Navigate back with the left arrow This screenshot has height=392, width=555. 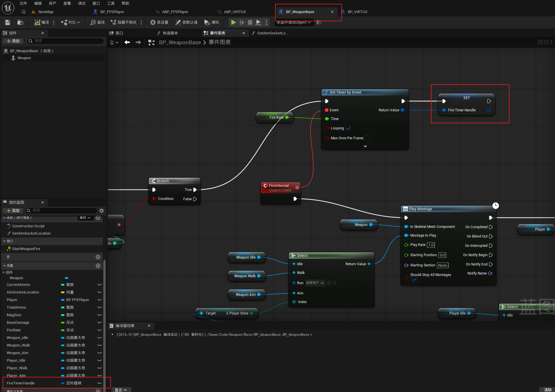(127, 43)
